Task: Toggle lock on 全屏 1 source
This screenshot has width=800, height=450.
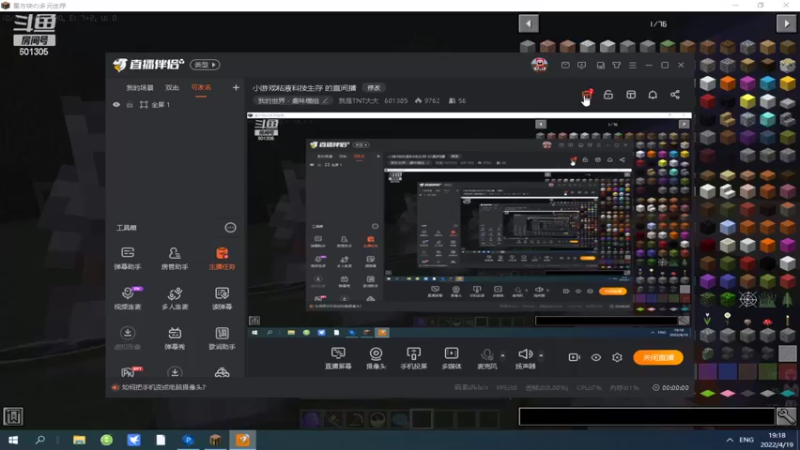Action: (130, 105)
